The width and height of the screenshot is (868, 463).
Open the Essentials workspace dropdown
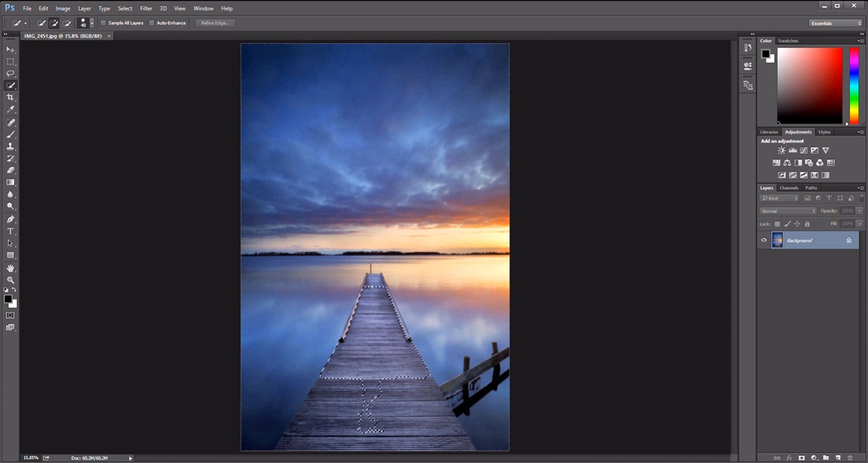click(x=836, y=23)
